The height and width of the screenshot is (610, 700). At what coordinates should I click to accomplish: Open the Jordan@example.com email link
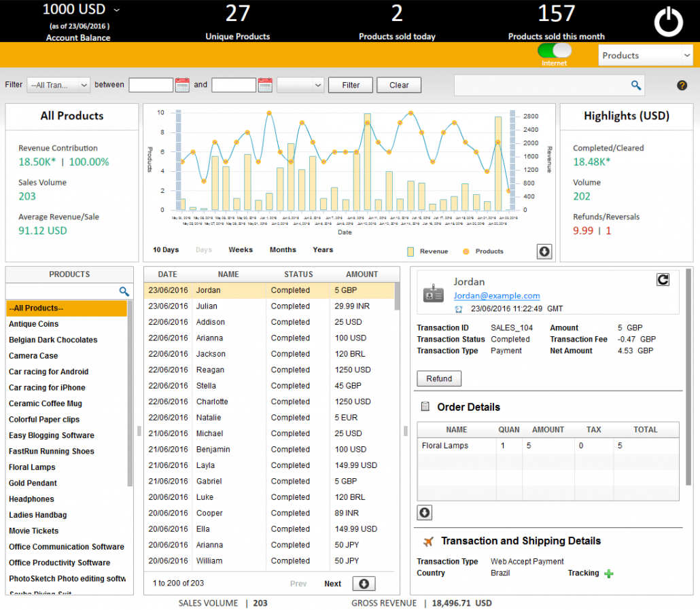tap(497, 295)
